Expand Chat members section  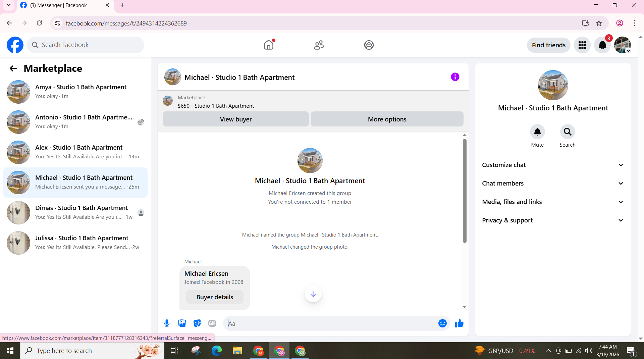tap(553, 184)
